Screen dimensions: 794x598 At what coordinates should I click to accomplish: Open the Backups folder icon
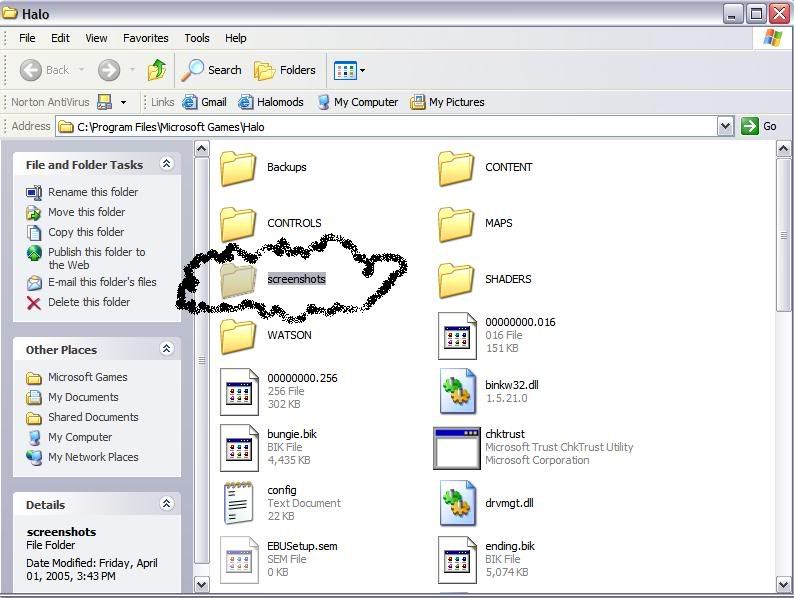click(238, 169)
